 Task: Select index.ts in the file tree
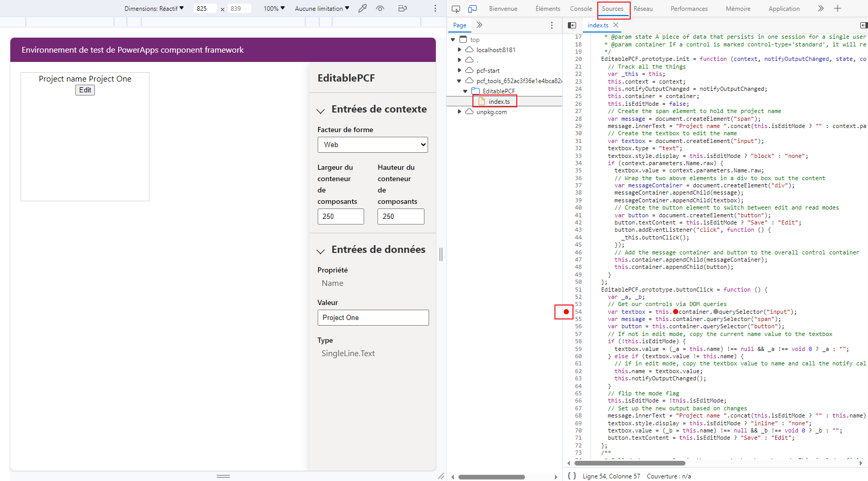[x=499, y=102]
